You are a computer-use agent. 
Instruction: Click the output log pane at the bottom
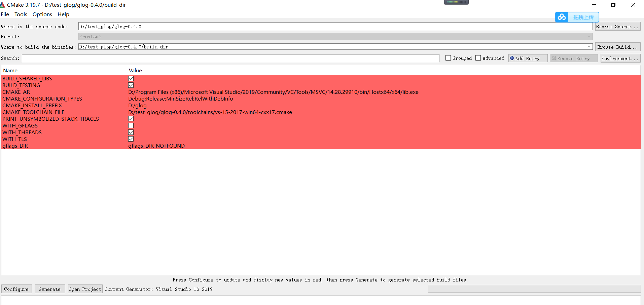click(x=321, y=300)
